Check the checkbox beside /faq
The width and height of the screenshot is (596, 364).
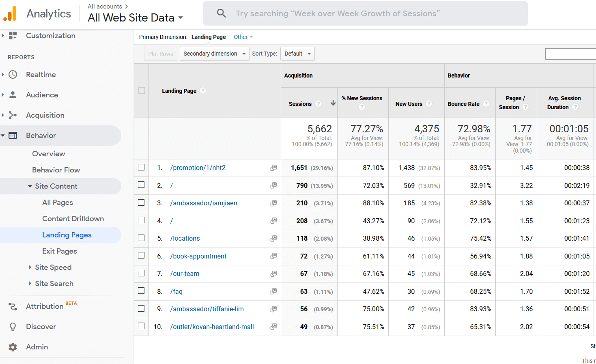coord(142,291)
